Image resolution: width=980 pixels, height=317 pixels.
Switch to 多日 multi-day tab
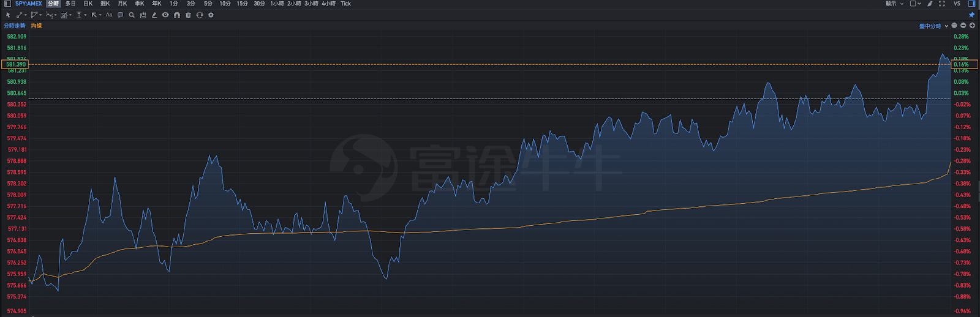coord(70,4)
